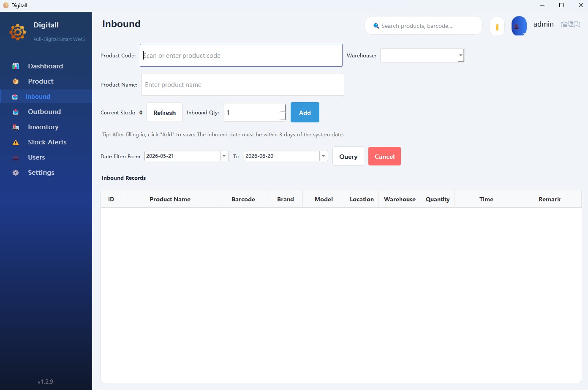Click the Query button
The image size is (588, 390).
point(348,157)
